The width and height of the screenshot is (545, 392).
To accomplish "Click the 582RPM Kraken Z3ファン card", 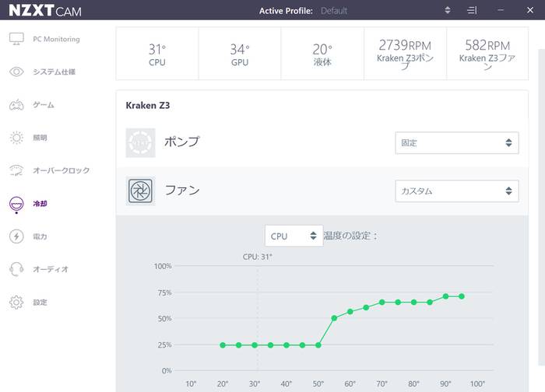I will [x=487, y=54].
